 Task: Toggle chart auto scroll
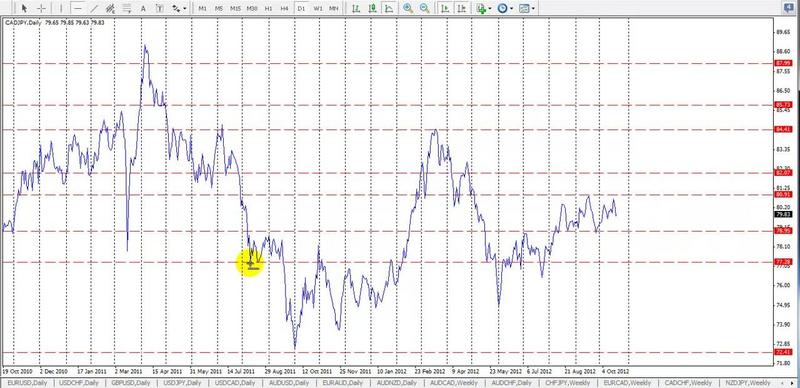tap(445, 8)
